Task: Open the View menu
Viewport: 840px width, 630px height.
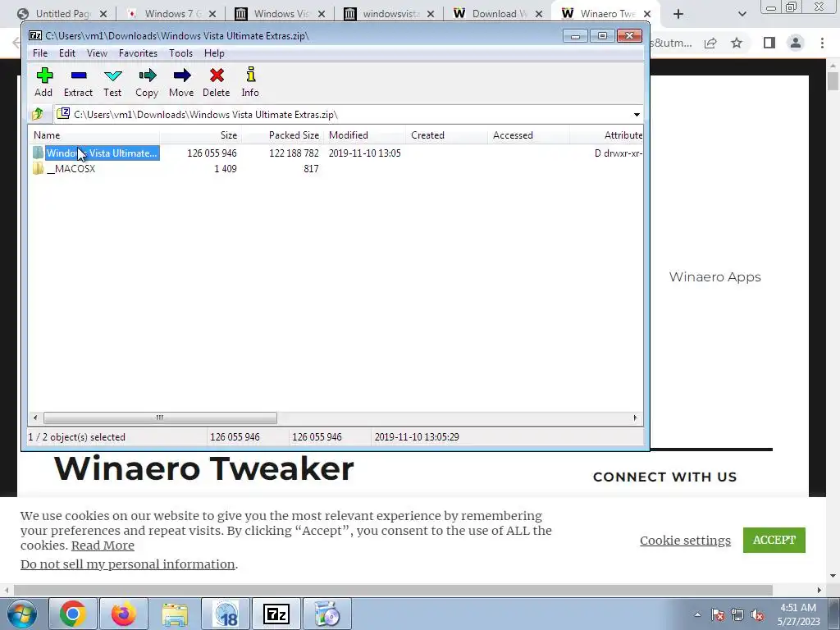Action: point(97,53)
